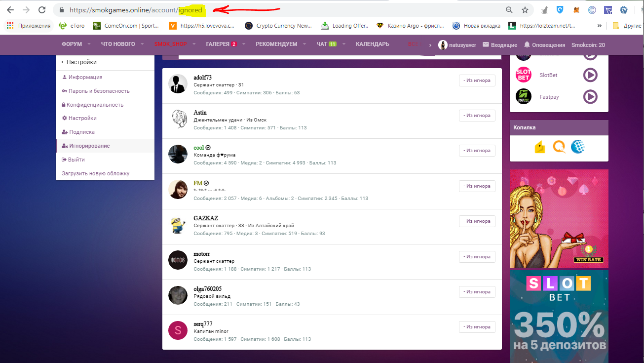Click the MetaMask fox extension icon

tap(576, 10)
